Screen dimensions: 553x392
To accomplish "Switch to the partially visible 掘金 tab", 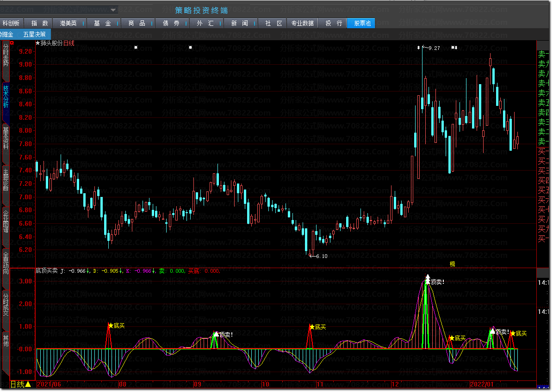I will 7,34.
